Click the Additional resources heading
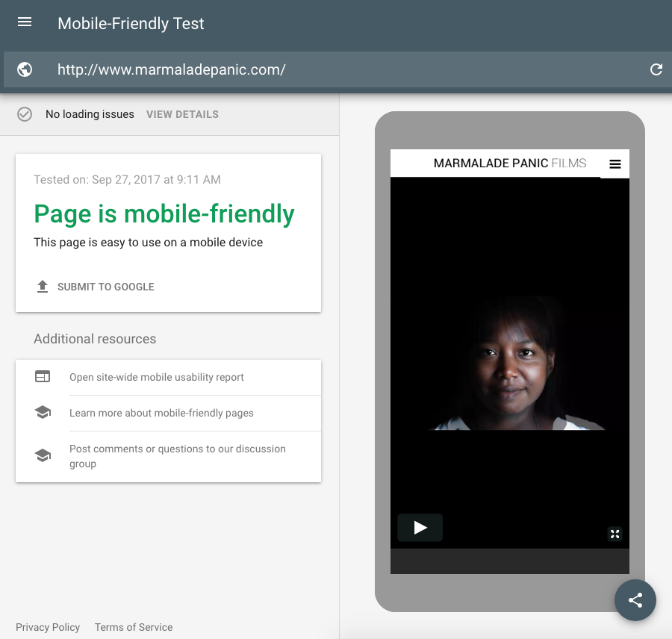Viewport: 672px width, 639px height. click(x=95, y=339)
